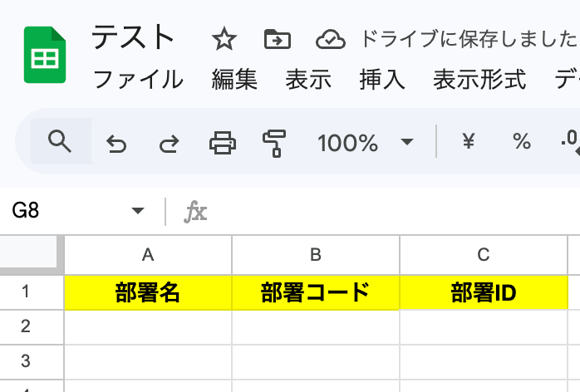This screenshot has width=580, height=392.
Task: Print the spreadsheet
Action: pos(223,143)
